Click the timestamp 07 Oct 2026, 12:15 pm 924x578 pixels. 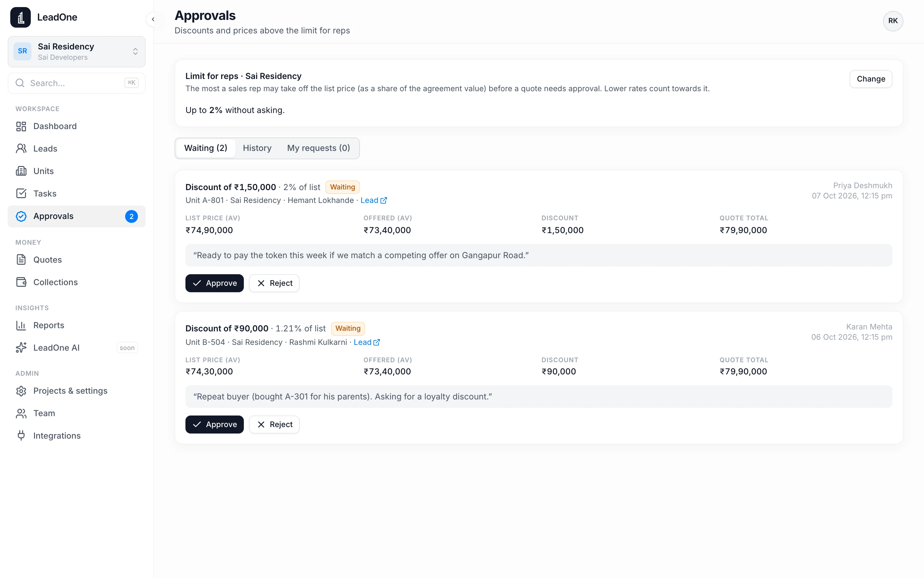(852, 196)
